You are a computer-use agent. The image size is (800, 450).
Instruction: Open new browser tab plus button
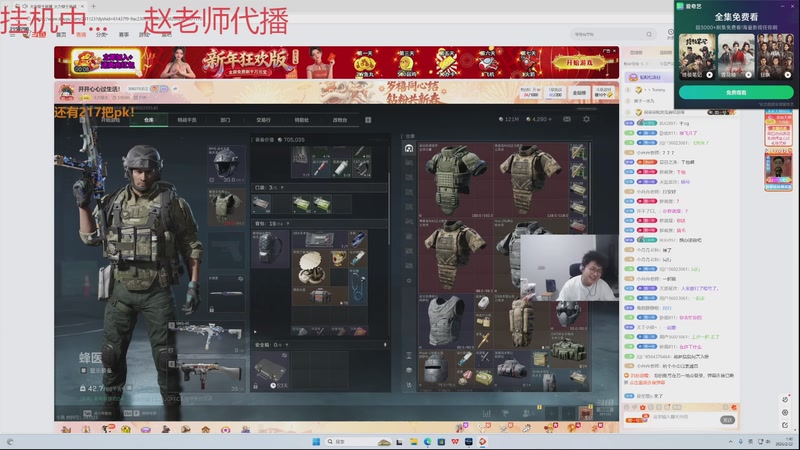tap(93, 6)
